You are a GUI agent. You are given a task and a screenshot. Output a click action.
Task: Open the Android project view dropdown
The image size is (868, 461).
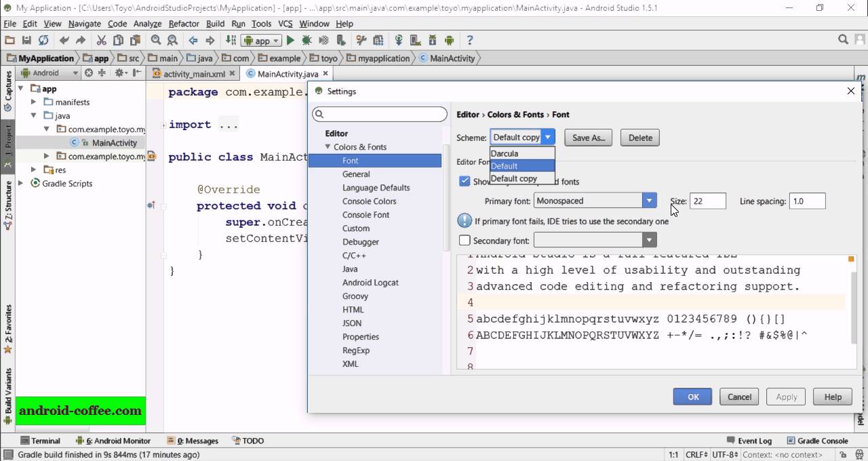pos(51,73)
